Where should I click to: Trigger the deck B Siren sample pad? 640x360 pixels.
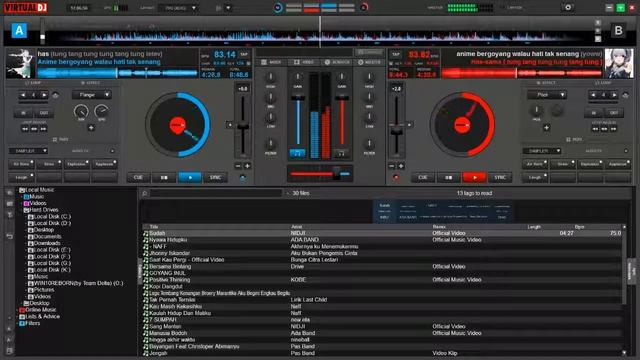563,164
